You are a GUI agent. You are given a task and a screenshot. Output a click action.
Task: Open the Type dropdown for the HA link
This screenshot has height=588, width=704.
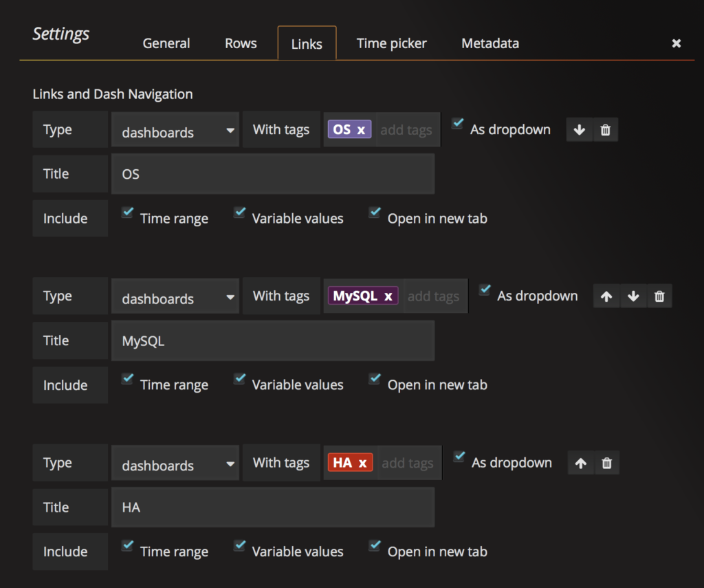click(175, 463)
